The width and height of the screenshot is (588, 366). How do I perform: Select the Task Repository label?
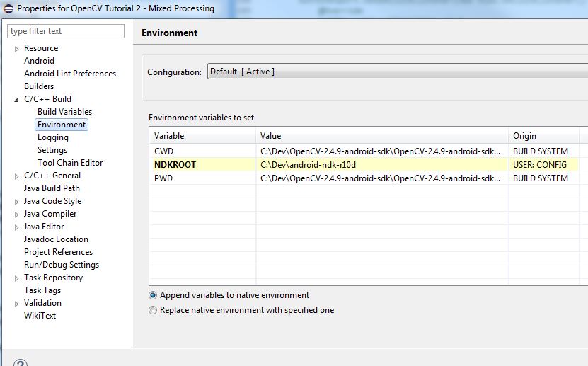click(53, 278)
